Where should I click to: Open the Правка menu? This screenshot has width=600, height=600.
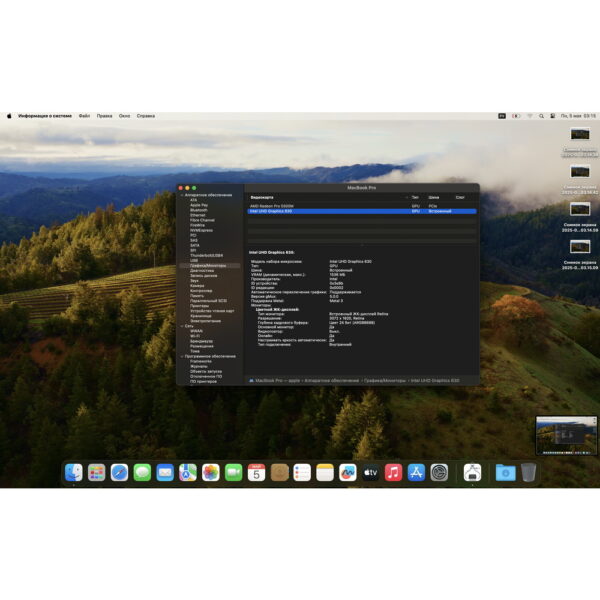104,116
